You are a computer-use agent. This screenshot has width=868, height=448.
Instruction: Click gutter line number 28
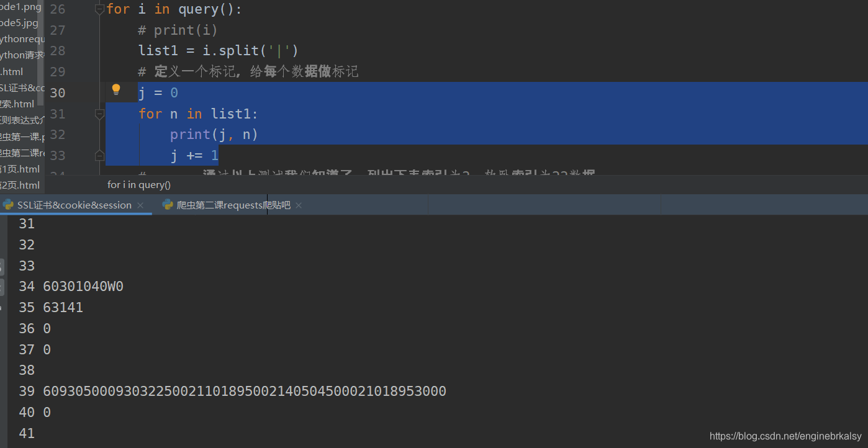coord(57,51)
